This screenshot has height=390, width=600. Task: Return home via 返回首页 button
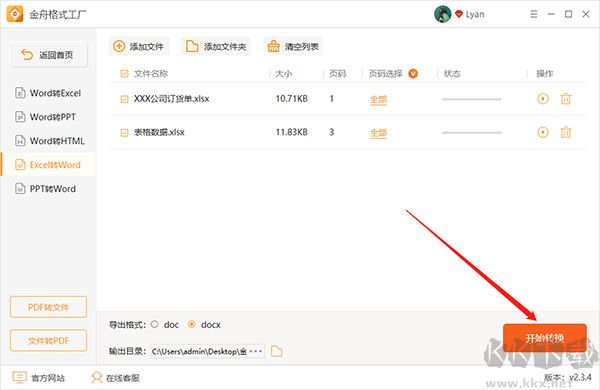(48, 55)
